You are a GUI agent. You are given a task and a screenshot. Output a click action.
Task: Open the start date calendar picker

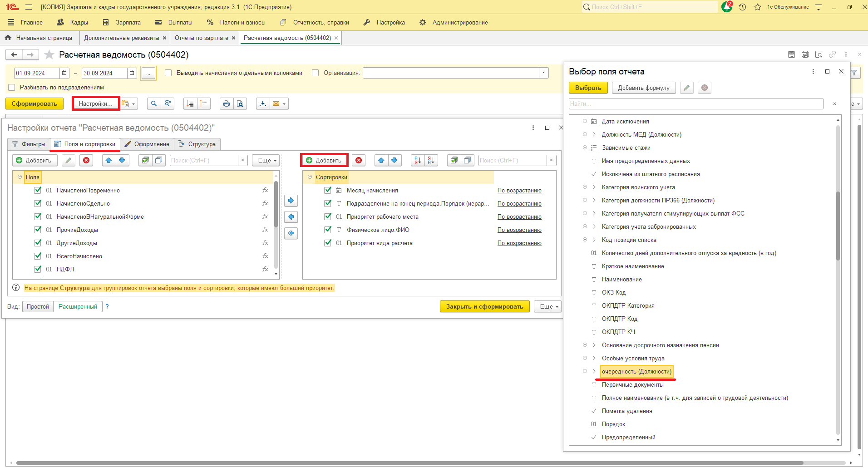click(64, 73)
